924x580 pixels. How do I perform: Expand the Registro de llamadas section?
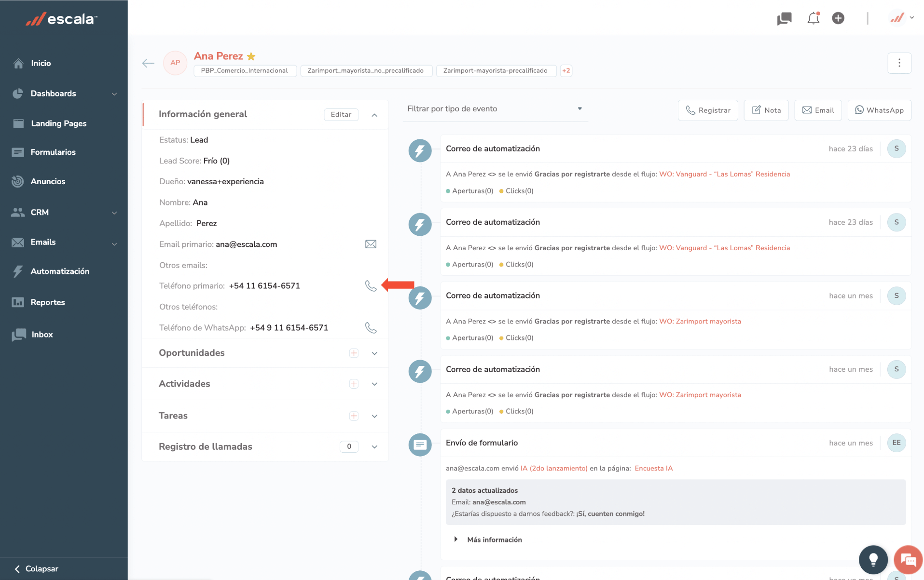(374, 447)
